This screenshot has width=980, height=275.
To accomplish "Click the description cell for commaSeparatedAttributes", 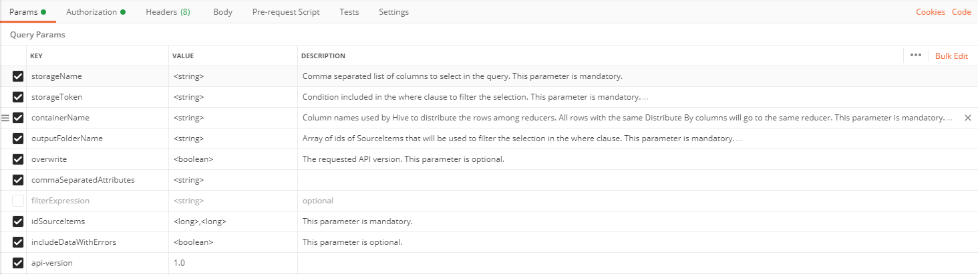I will coord(601,180).
